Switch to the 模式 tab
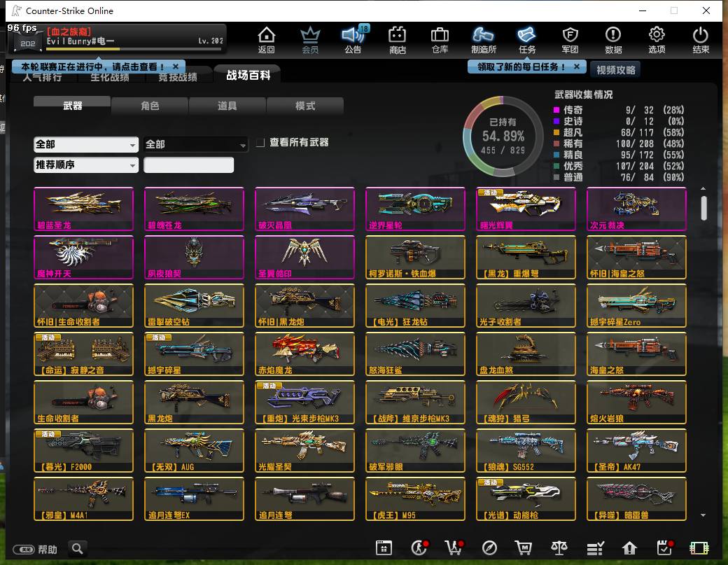 tap(305, 106)
